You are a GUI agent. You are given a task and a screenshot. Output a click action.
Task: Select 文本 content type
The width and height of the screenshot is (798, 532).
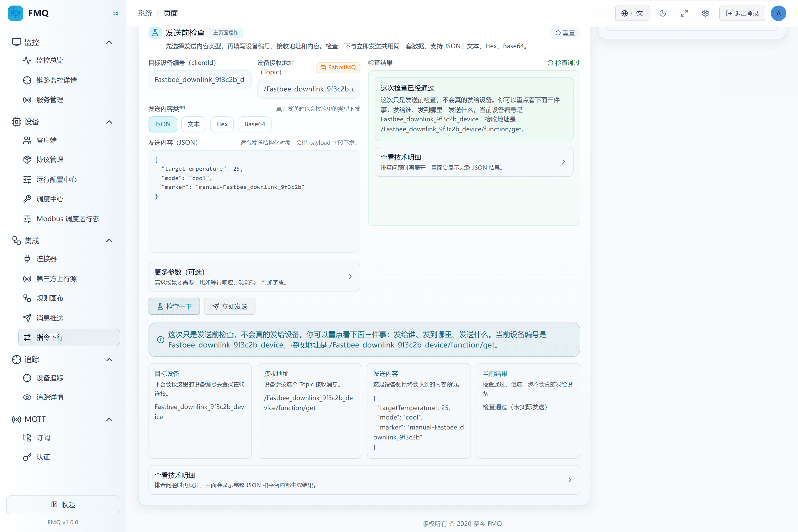193,124
